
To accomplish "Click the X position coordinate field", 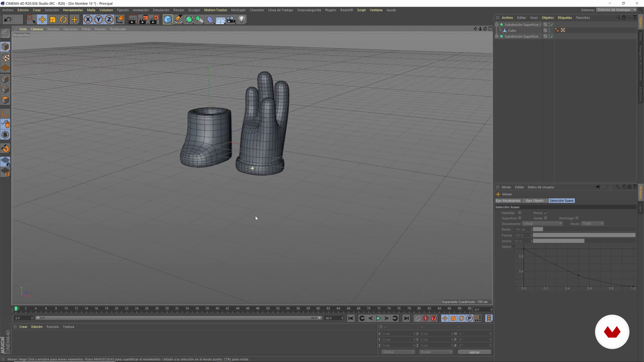I will pyautogui.click(x=398, y=334).
